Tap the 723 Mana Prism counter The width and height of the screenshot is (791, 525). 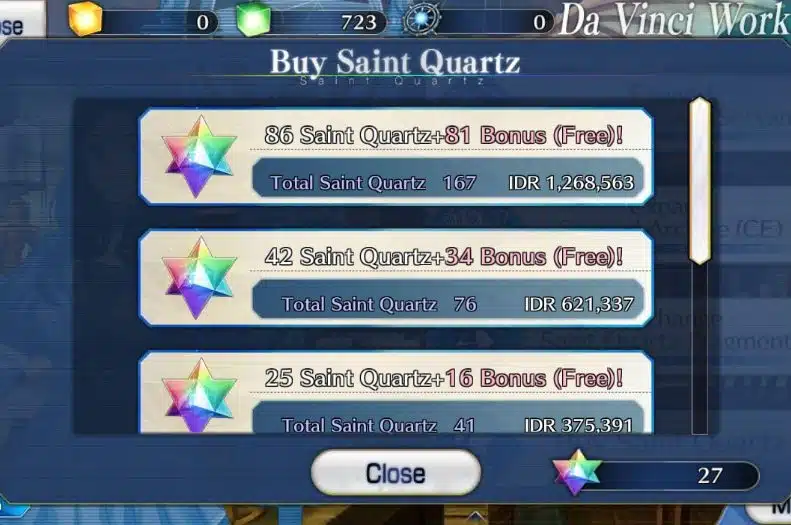(328, 22)
